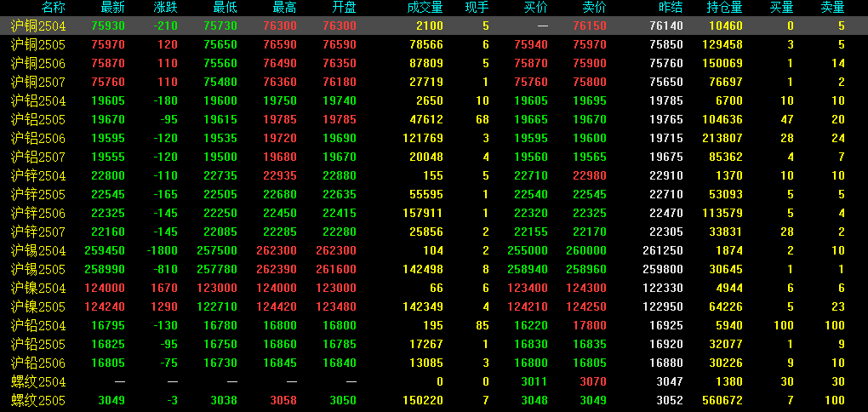Click latest price 124240 for 沪镍2505
The width and height of the screenshot is (868, 412).
tap(106, 306)
